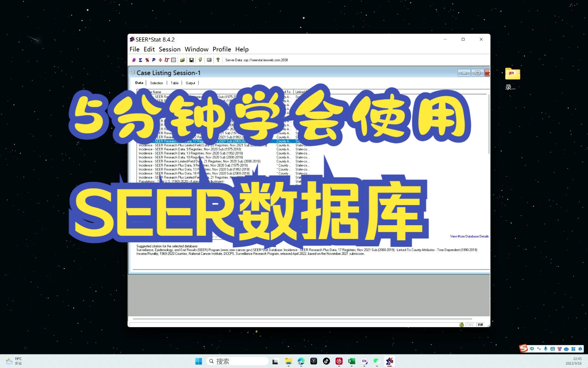Image resolution: width=588 pixels, height=368 pixels.
Task: Switch to the Output tab
Action: click(191, 83)
